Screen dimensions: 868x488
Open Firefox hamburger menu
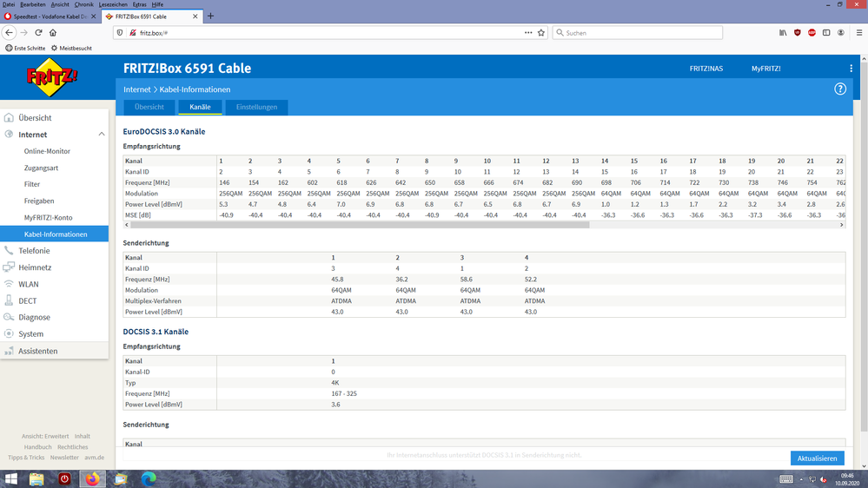point(859,33)
